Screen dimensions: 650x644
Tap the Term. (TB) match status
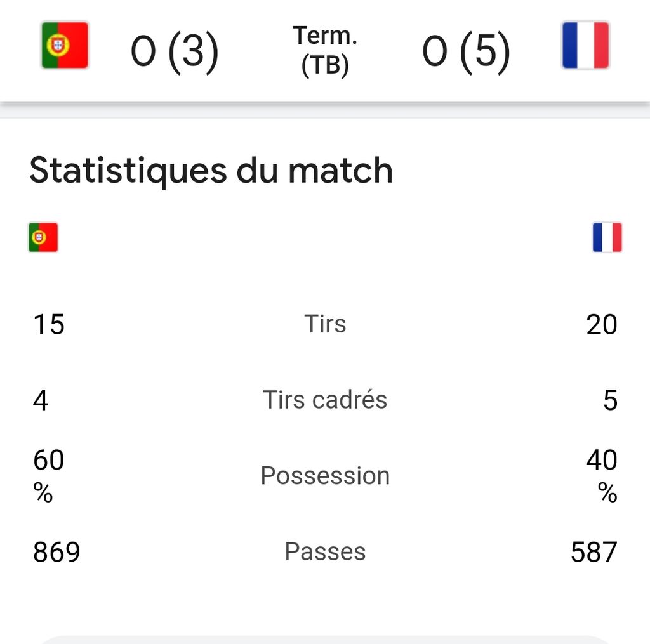(x=325, y=51)
